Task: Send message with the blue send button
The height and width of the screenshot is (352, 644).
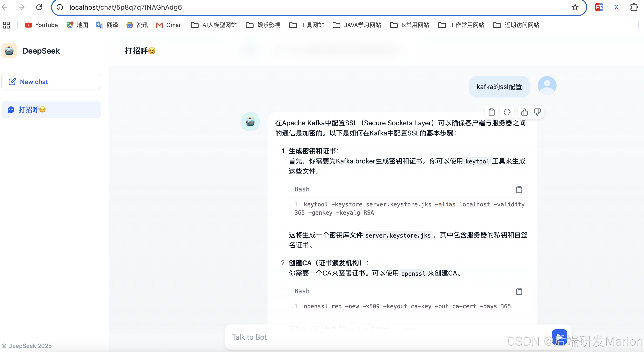Action: tap(559, 337)
